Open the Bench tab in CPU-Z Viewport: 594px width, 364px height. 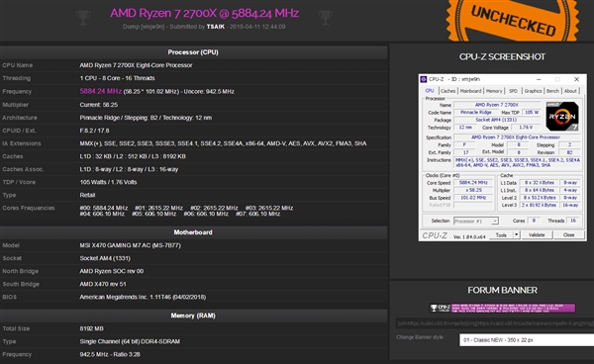pos(552,91)
